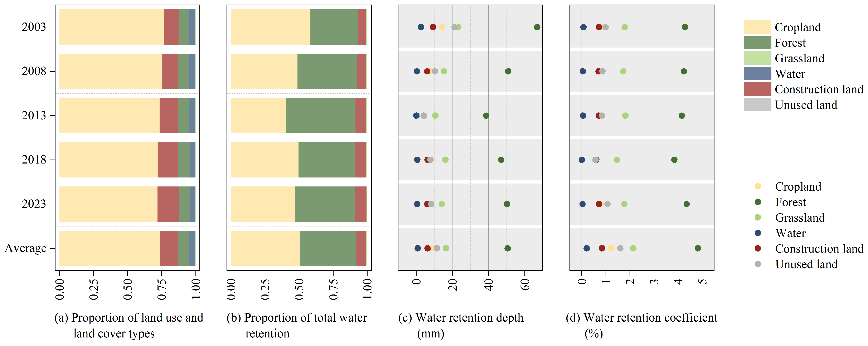The height and width of the screenshot is (346, 868).
Task: Click the 2023 cropland bar in panel (a)
Action: 108,204
